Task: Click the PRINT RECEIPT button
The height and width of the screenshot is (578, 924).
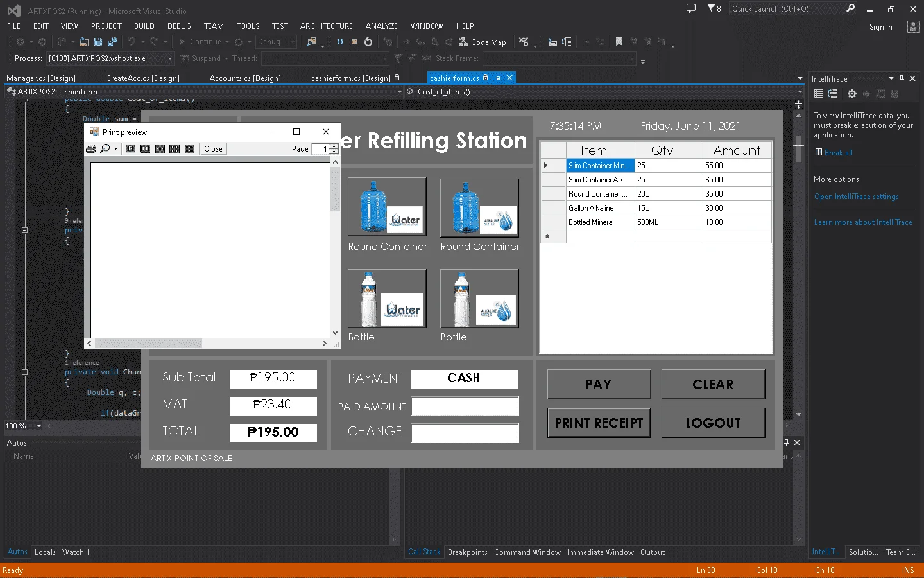Action: coord(599,423)
